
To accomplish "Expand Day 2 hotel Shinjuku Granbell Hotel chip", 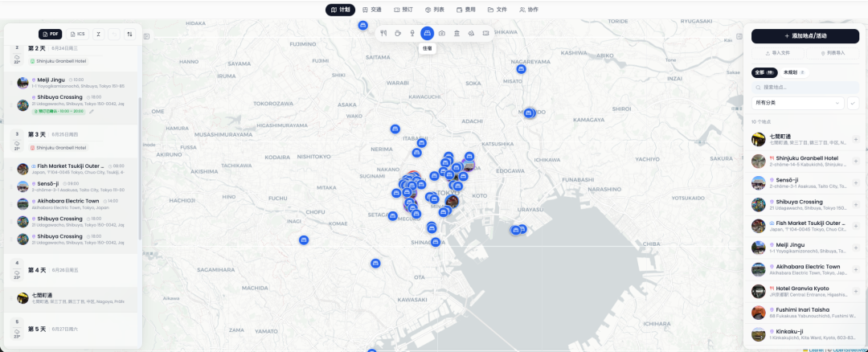I will [59, 61].
